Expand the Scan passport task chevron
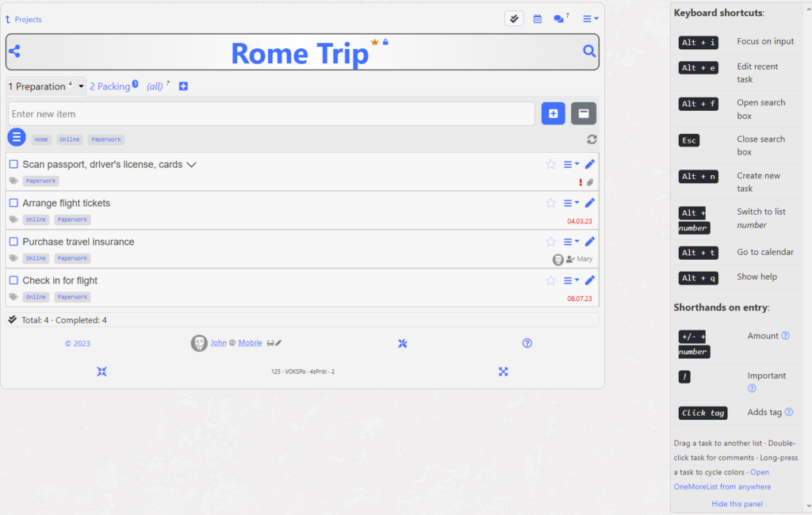This screenshot has width=812, height=515. 191,165
